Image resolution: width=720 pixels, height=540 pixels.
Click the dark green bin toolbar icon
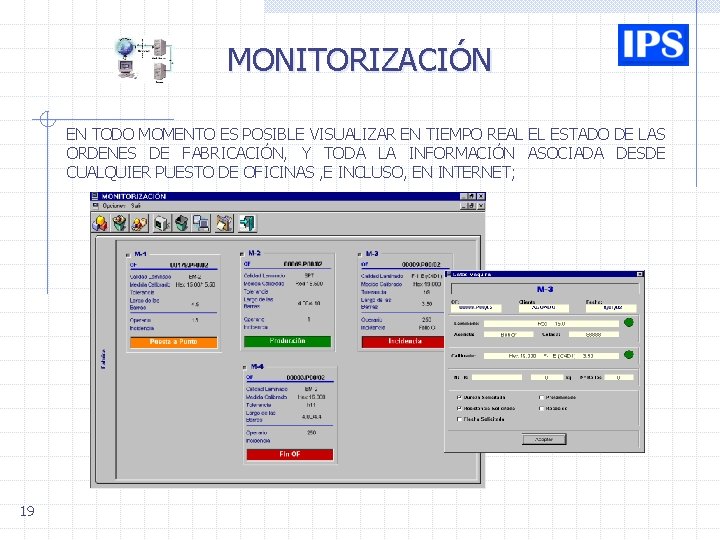tap(181, 224)
